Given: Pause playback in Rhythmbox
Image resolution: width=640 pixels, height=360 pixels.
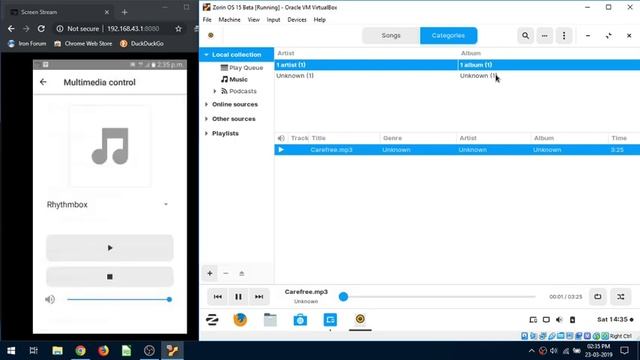Looking at the screenshot, I should point(238,297).
